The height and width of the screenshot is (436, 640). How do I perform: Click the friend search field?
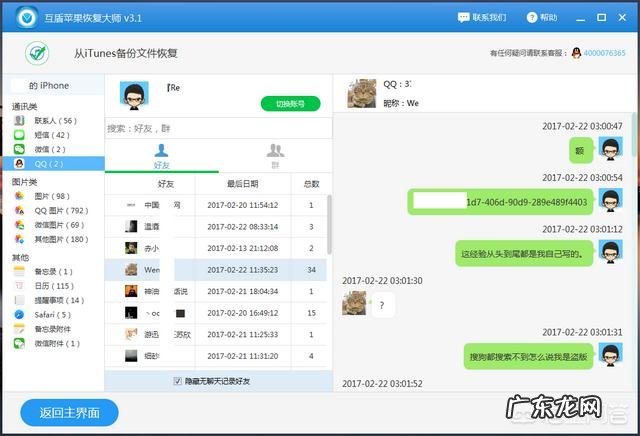pyautogui.click(x=218, y=129)
